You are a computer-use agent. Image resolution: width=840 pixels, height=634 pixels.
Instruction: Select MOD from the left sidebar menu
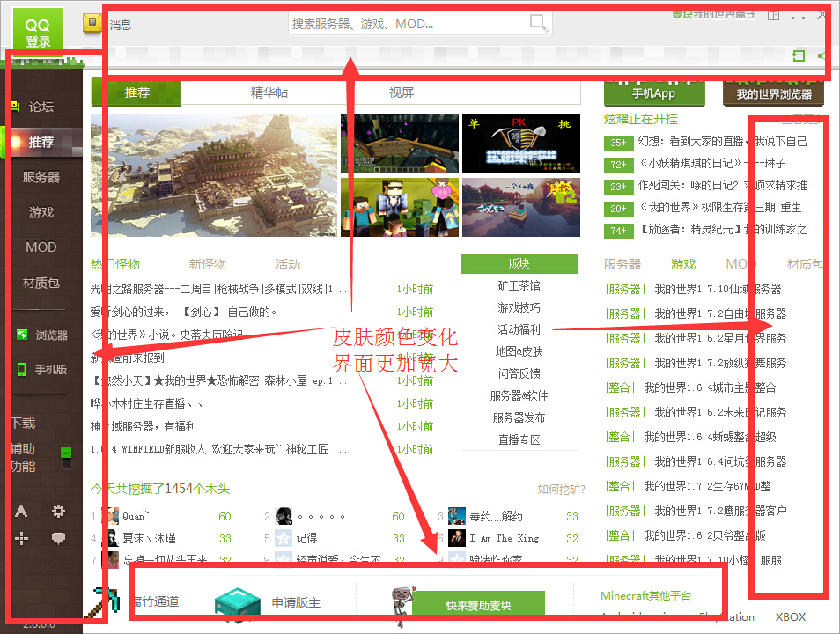pyautogui.click(x=41, y=247)
